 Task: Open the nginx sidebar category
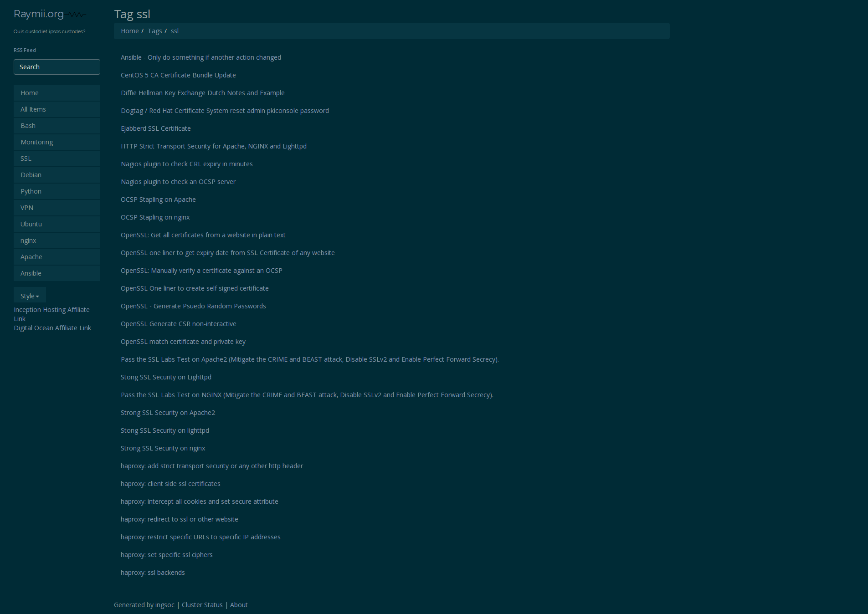click(57, 240)
